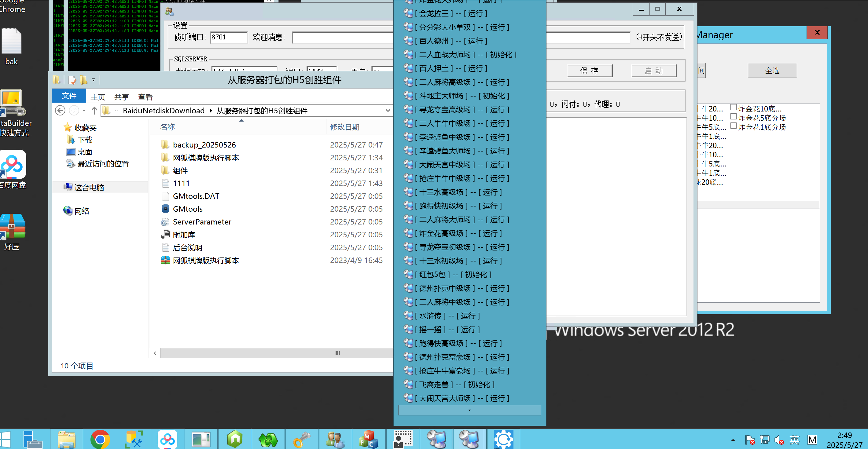Open quick access toolbar dropdown arrow

[x=93, y=80]
